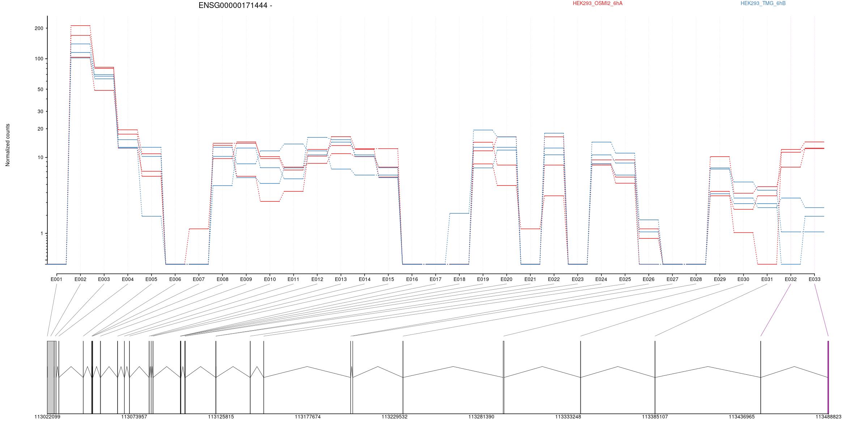Click exon label E020
The width and height of the screenshot is (868, 434).
click(x=506, y=279)
